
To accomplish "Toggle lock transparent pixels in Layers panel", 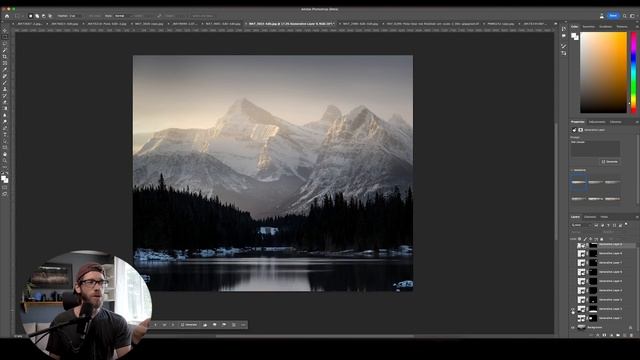I will click(579, 239).
